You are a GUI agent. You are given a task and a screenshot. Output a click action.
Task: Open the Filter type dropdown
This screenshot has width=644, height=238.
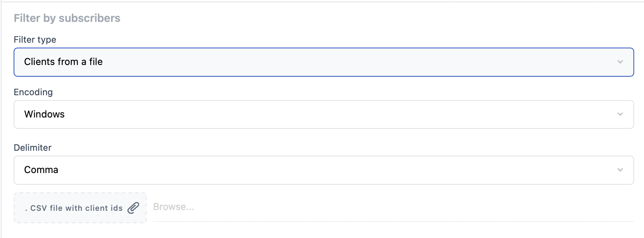pyautogui.click(x=324, y=62)
